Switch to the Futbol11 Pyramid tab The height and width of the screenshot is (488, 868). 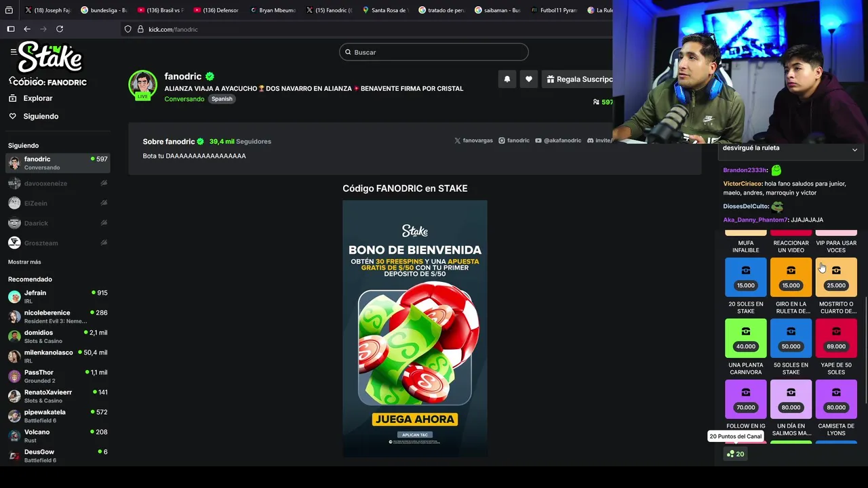(x=553, y=10)
